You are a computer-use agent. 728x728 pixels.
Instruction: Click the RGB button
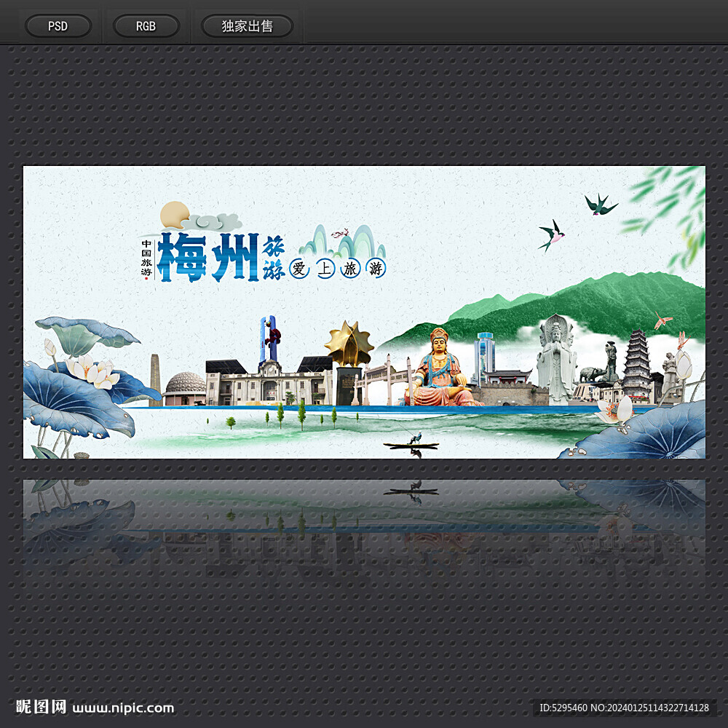click(146, 26)
